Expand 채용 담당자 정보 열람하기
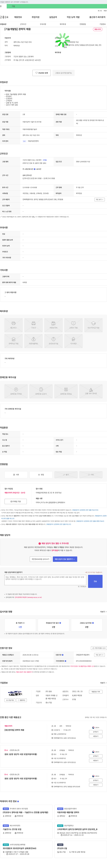 [x=65, y=559]
